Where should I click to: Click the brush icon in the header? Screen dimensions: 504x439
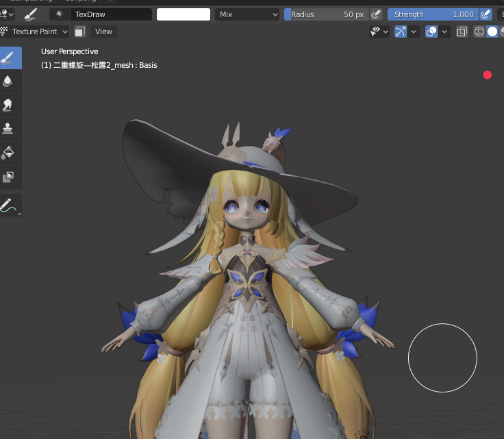tap(32, 14)
